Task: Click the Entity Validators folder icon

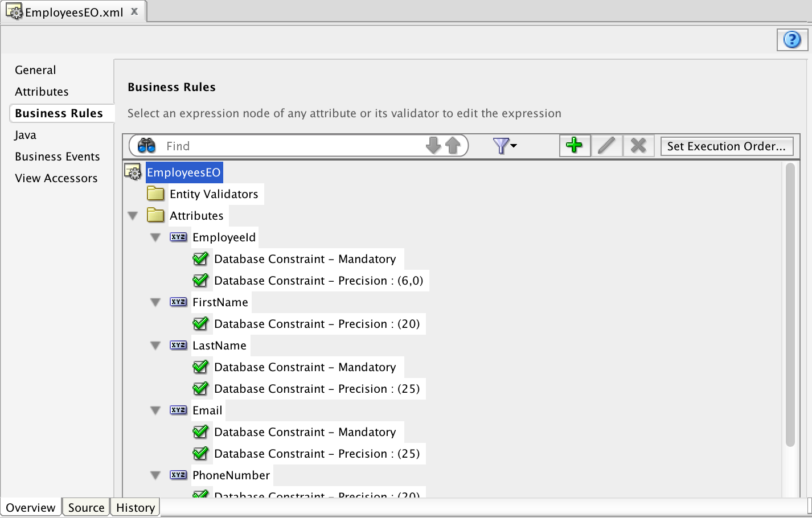Action: 155,194
